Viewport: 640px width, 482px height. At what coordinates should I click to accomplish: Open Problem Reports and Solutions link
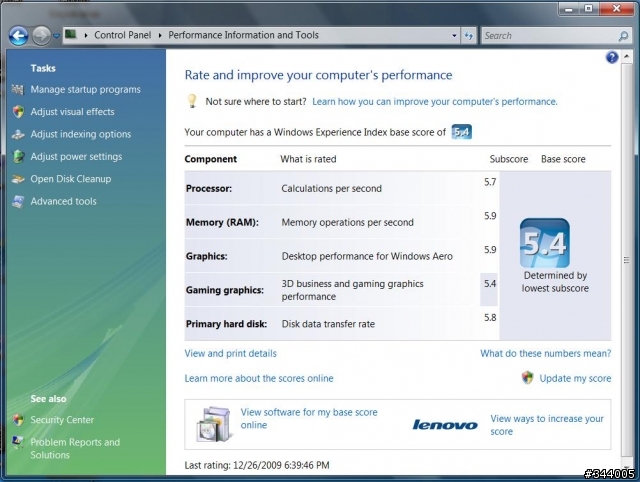[75, 448]
